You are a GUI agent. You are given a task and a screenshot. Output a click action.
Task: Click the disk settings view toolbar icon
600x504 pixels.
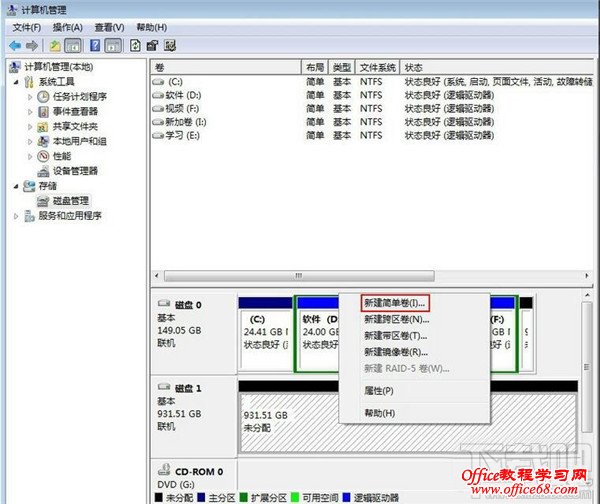[x=170, y=46]
